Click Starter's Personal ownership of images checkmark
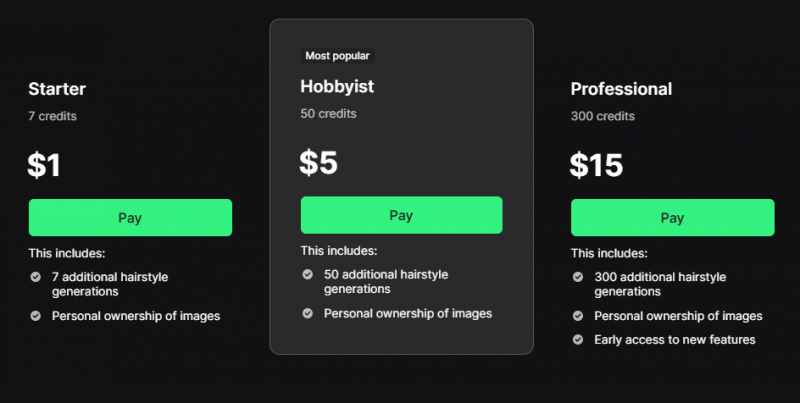The height and width of the screenshot is (403, 800). tap(35, 316)
